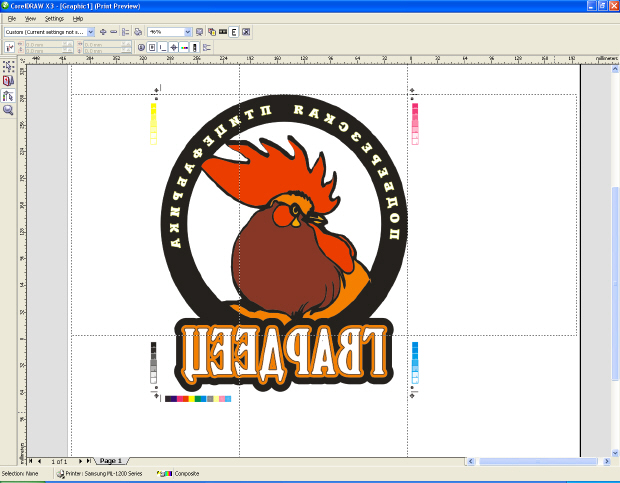This screenshot has height=483, width=620.
Task: Click the horizontal scrollbar at bottom
Action: [540, 461]
